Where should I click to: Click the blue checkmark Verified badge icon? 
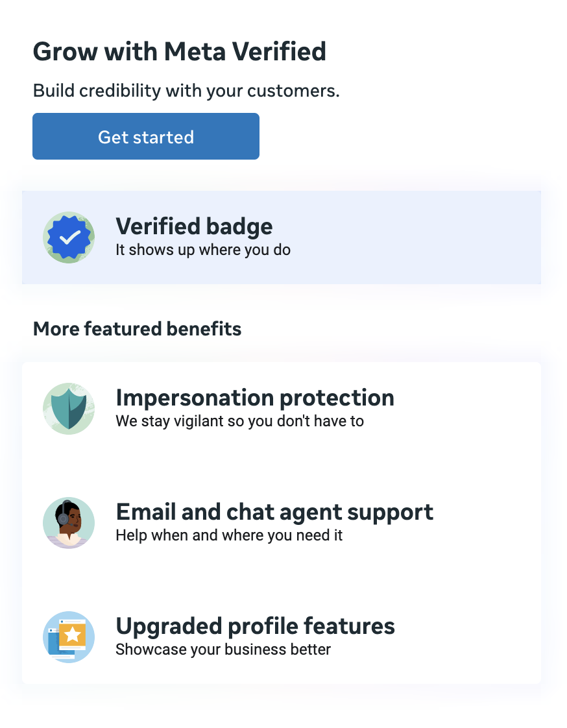(69, 237)
